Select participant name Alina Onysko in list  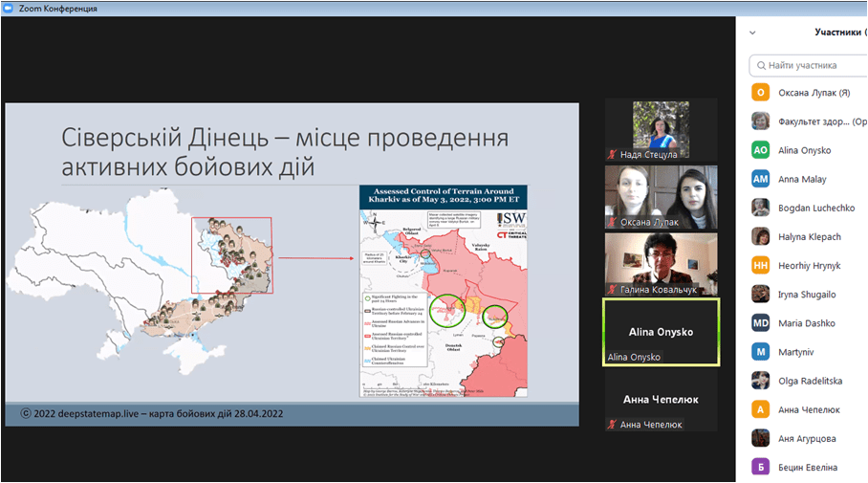804,151
